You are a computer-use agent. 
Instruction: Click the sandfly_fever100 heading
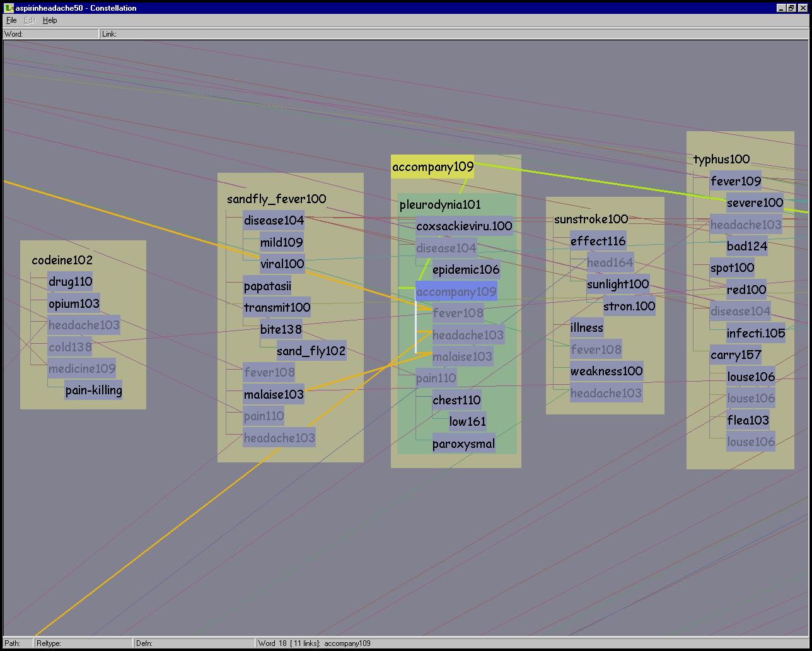(276, 199)
